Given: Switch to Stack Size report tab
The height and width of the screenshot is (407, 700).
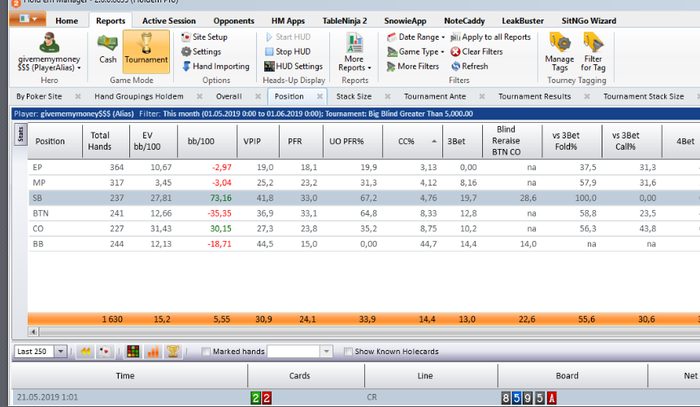Looking at the screenshot, I should click(x=354, y=96).
